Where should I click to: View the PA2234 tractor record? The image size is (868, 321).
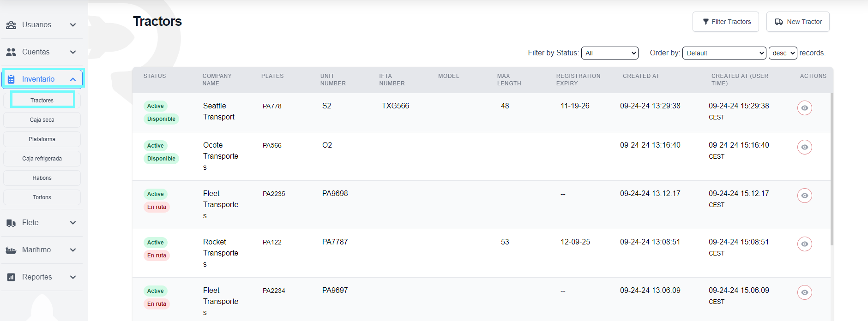tap(805, 292)
